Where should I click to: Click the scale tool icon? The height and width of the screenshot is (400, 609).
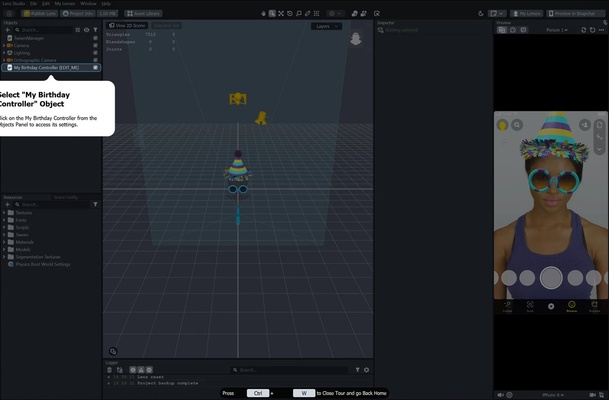click(299, 14)
